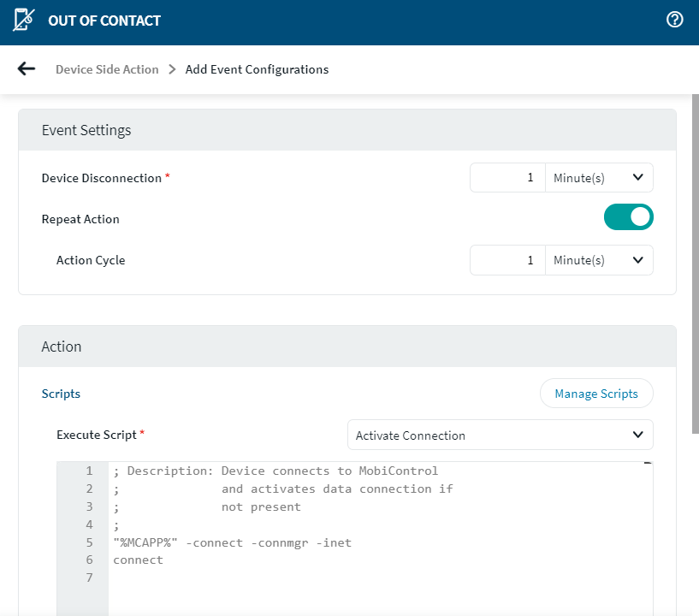Screen dimensions: 699x616
Task: Go back using the left arrow
Action: pyautogui.click(x=27, y=69)
